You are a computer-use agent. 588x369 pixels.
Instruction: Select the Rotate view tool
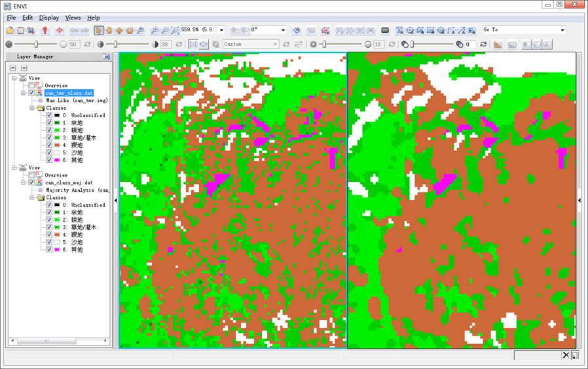click(130, 30)
